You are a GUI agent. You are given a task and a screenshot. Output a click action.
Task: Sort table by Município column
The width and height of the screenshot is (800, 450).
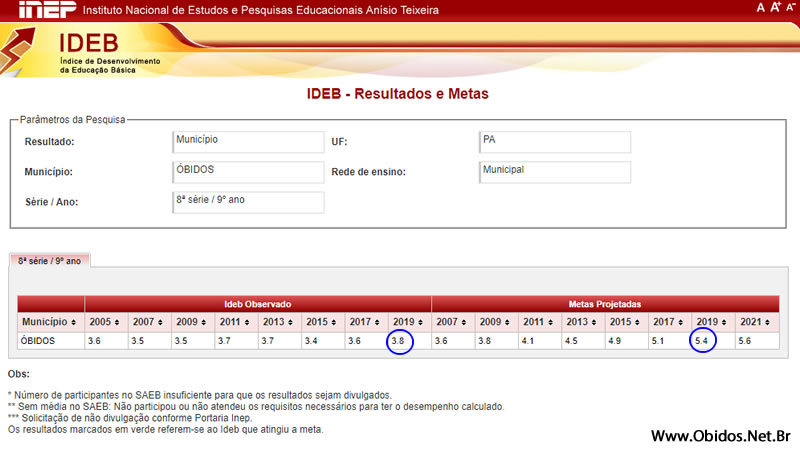pyautogui.click(x=51, y=322)
